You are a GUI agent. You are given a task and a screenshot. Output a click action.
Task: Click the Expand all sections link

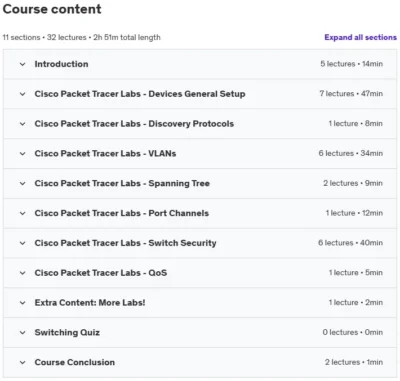tap(360, 37)
